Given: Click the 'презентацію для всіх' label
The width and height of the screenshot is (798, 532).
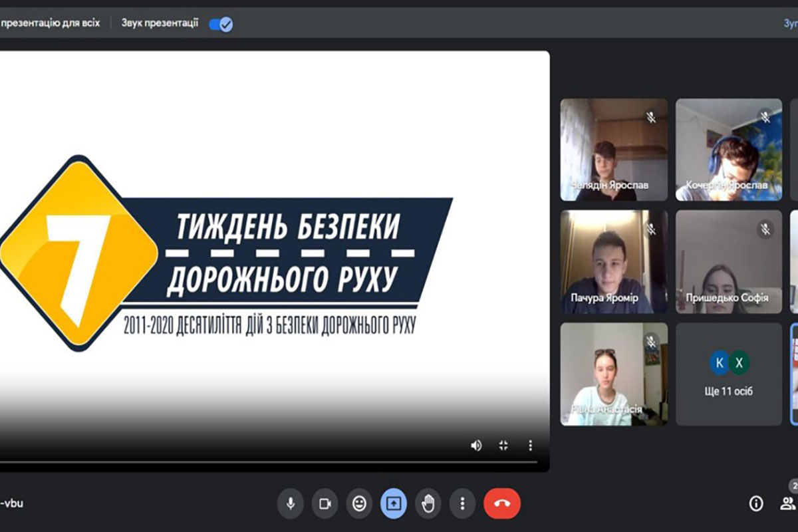Looking at the screenshot, I should tap(50, 23).
